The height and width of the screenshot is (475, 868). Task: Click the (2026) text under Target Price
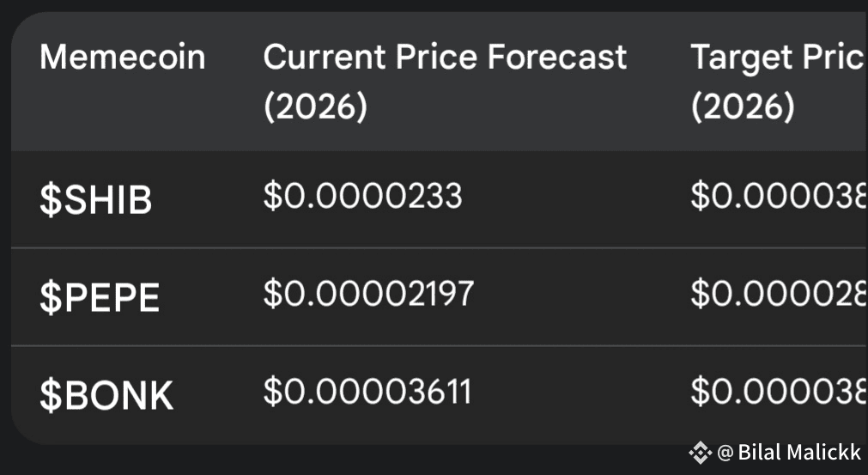point(743,107)
